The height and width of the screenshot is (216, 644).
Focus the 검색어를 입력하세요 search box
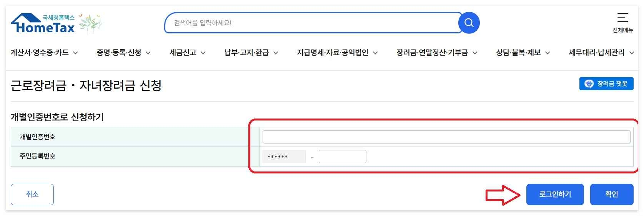[x=313, y=23]
